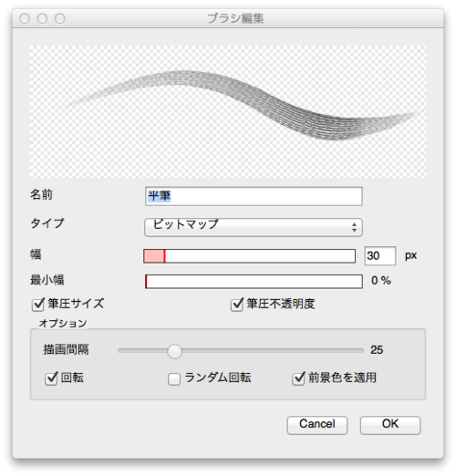The image size is (456, 476).
Task: Toggle the 前景色を適用 checkbox
Action: click(x=298, y=378)
